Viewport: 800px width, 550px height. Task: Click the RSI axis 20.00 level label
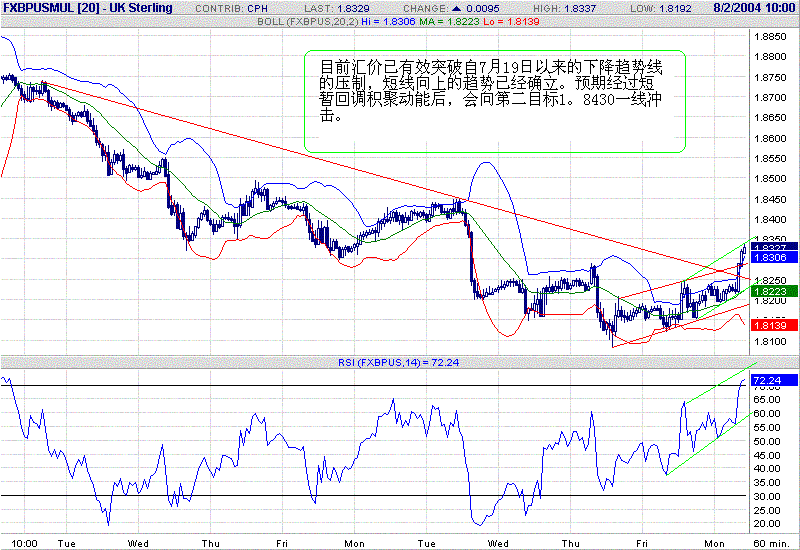pyautogui.click(x=766, y=523)
